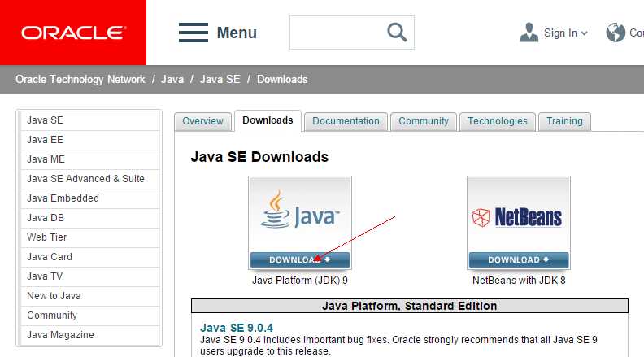Screen dimensions: 644x357
Task: Go to Oracle Technology Network breadcrumb
Action: coord(80,79)
